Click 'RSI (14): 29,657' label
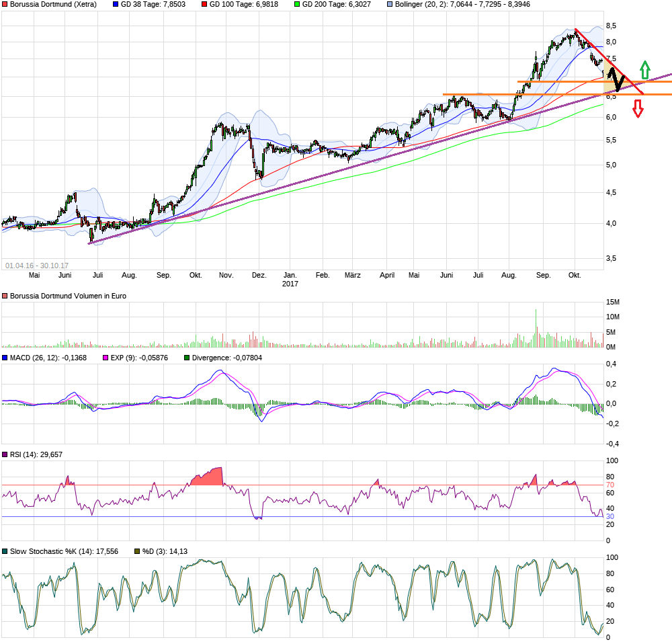Image resolution: width=672 pixels, height=644 pixels. 36,454
